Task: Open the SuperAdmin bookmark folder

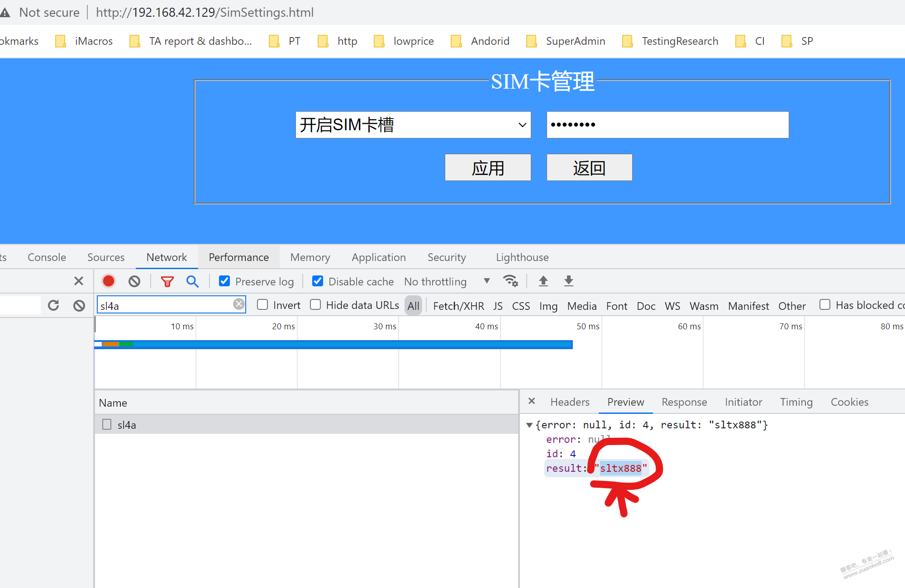Action: tap(566, 41)
